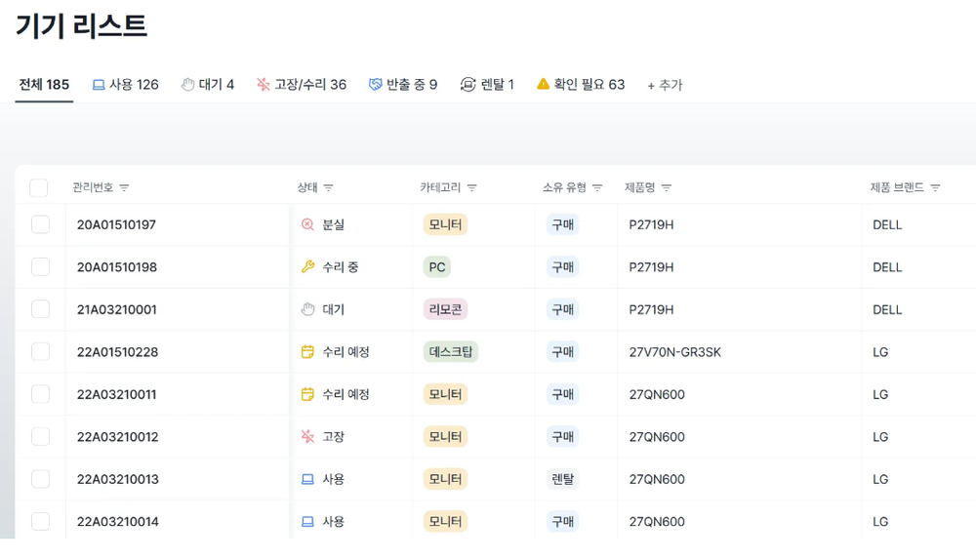Click the warning triangle on 확인 필요 tab
976x560 pixels.
[543, 84]
